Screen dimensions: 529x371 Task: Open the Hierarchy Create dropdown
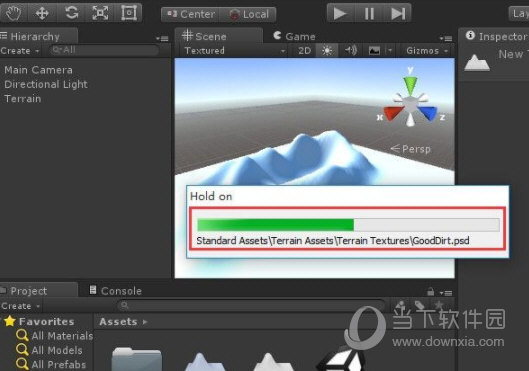[20, 51]
